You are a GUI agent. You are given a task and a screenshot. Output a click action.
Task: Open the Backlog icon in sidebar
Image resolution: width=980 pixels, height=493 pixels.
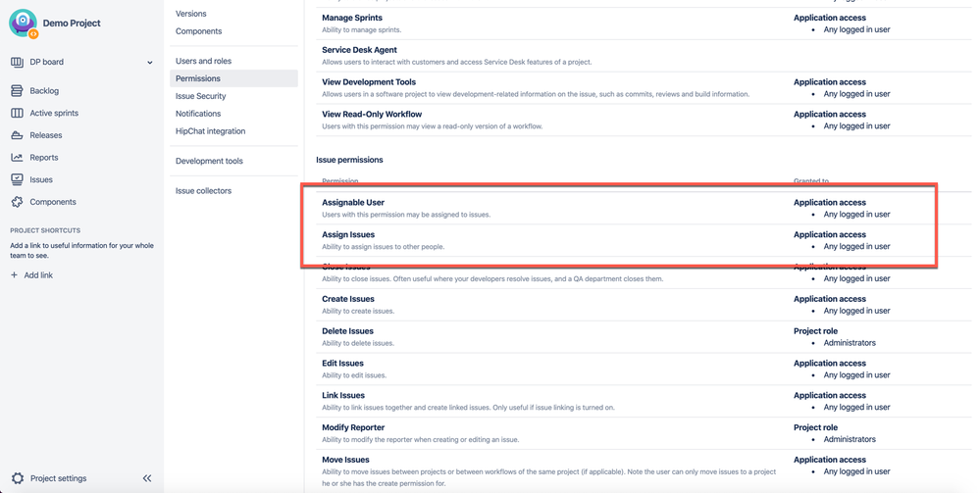coord(17,90)
